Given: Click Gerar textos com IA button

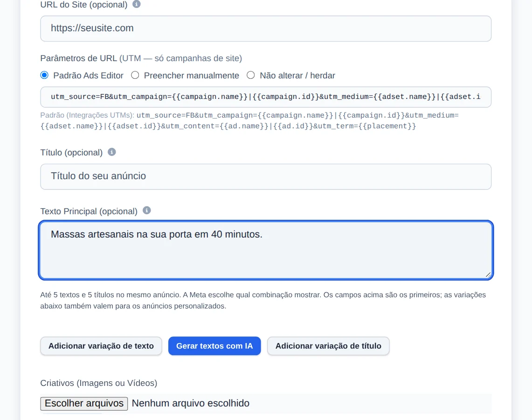Looking at the screenshot, I should pyautogui.click(x=214, y=346).
